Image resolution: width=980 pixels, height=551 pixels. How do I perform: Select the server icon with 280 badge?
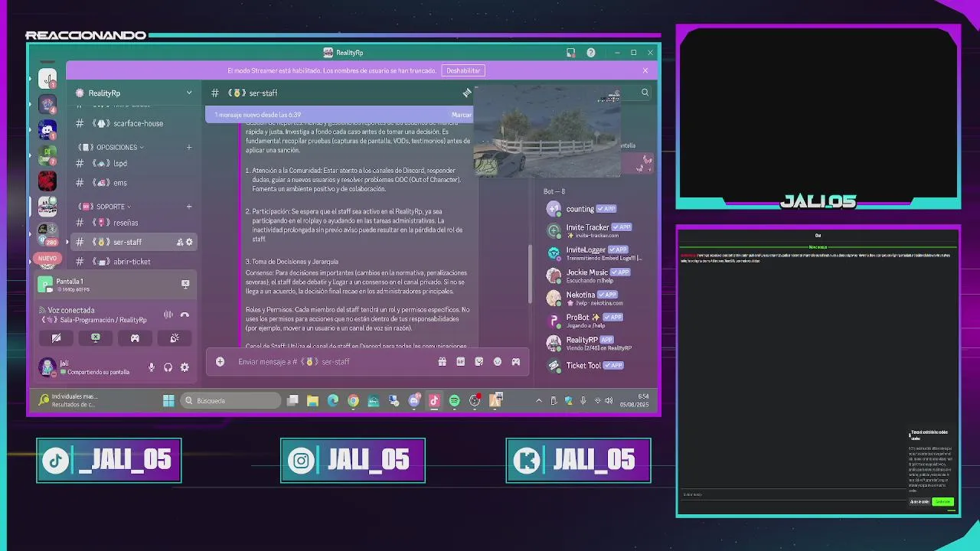coord(47,233)
